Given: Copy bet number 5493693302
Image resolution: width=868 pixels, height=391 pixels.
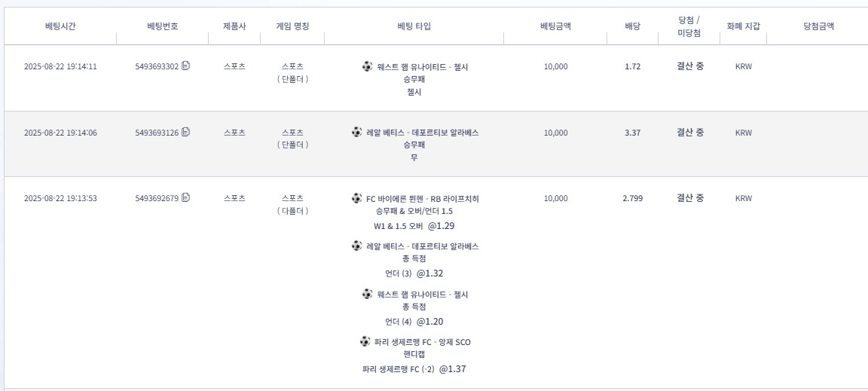Looking at the screenshot, I should 186,66.
